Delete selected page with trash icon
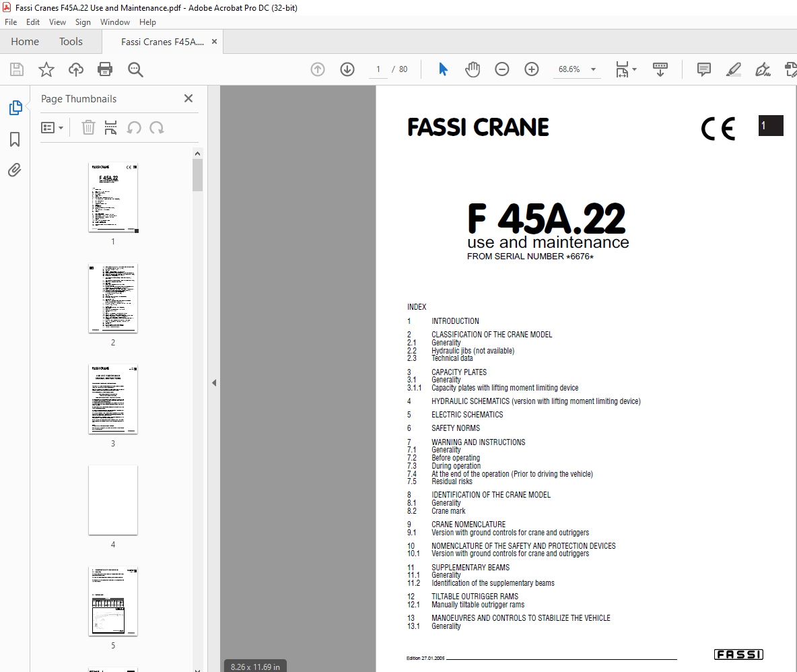The image size is (797, 672). [x=88, y=127]
